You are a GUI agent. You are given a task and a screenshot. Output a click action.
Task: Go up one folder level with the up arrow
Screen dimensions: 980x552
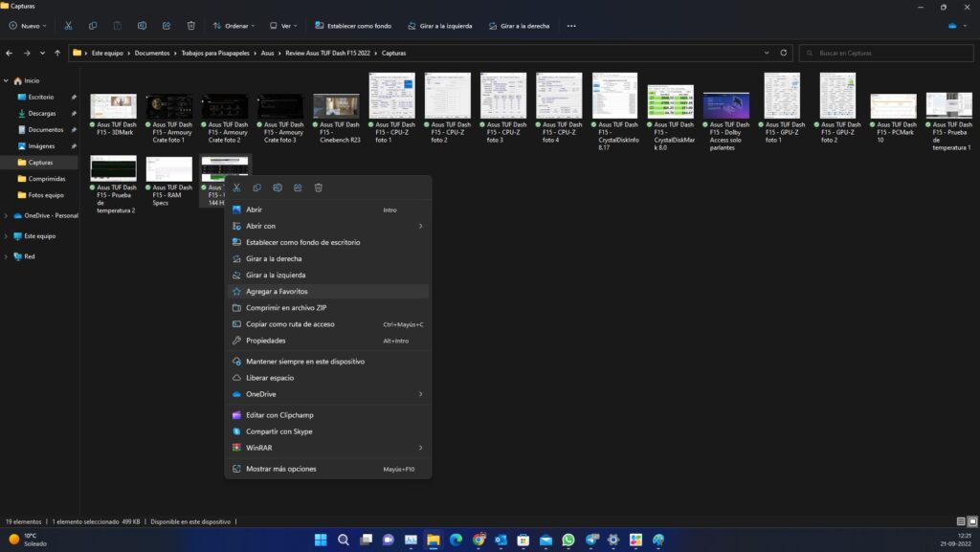click(57, 53)
